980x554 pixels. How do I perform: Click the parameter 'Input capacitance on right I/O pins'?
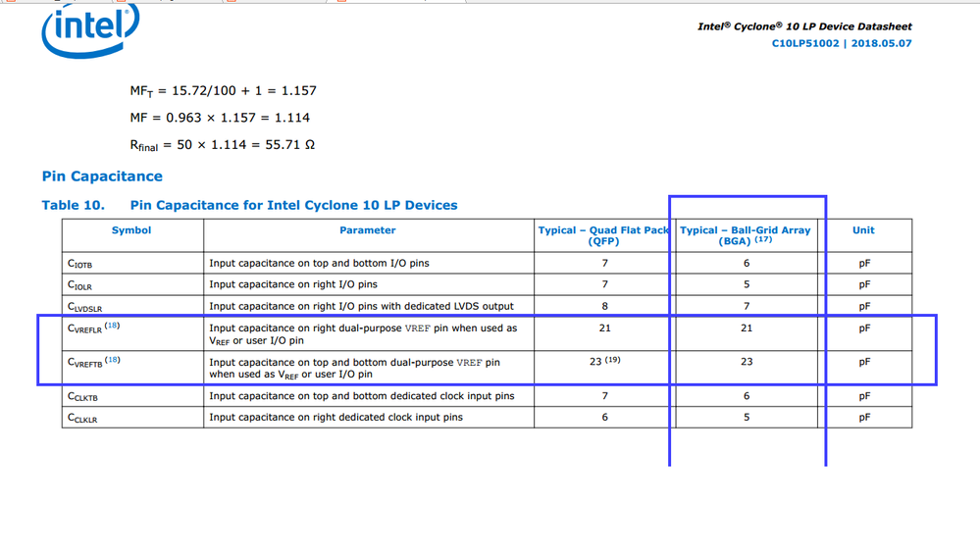[293, 284]
